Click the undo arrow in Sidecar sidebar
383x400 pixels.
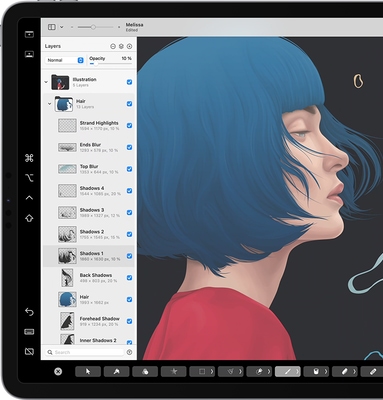[29, 312]
